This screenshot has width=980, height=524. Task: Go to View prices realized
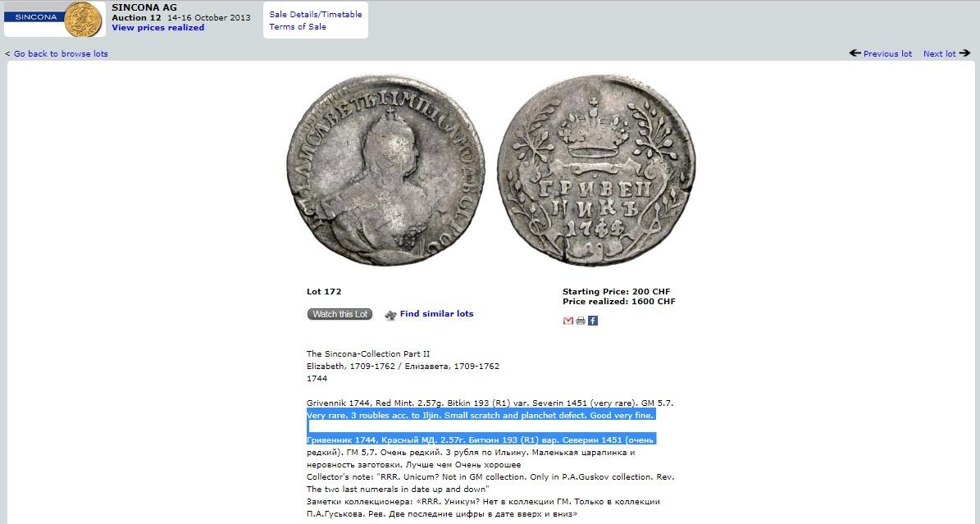coord(158,28)
